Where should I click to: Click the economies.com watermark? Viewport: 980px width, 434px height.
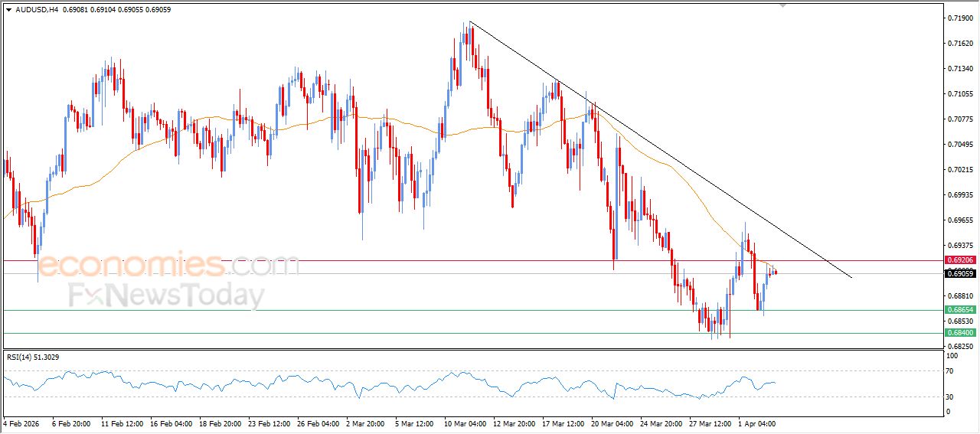pyautogui.click(x=168, y=266)
